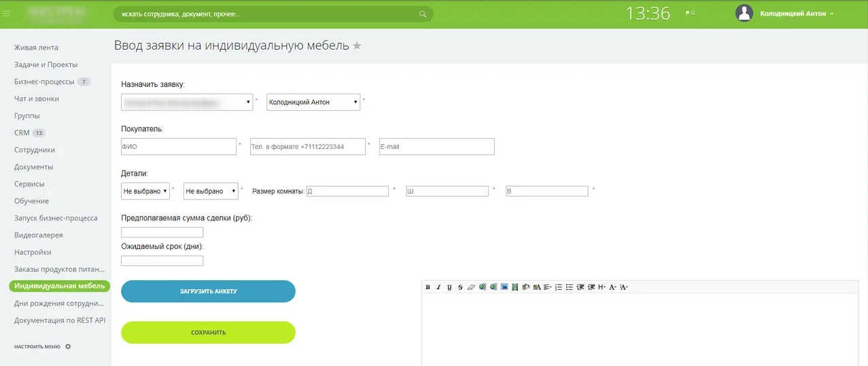The height and width of the screenshot is (366, 868).
Task: Click the eraser remove-formatting icon
Action: tap(471, 287)
